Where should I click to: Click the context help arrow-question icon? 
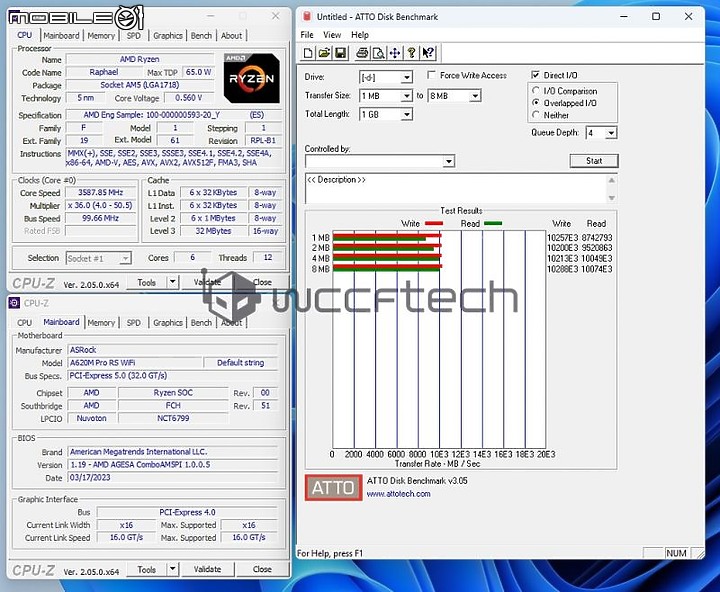tap(428, 53)
